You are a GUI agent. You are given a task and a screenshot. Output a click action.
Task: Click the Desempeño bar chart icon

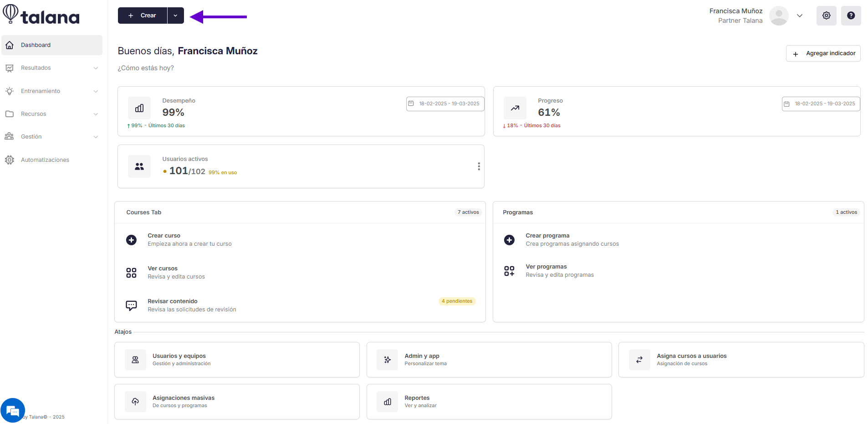coord(139,108)
